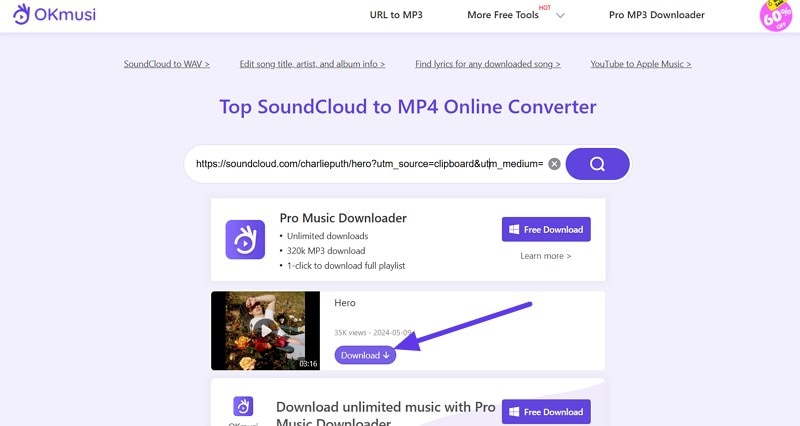Play the Hero video thumbnail
800x426 pixels.
[265, 331]
